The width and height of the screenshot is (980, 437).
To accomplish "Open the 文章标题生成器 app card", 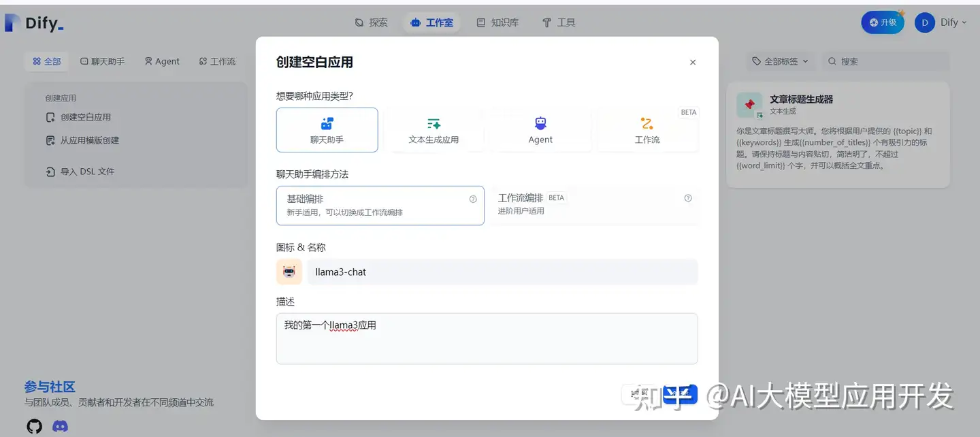I will [838, 135].
